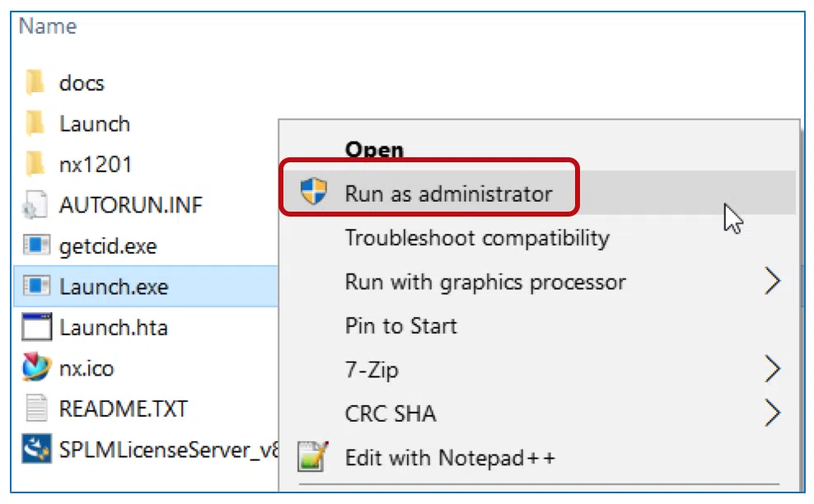The width and height of the screenshot is (814, 504).
Task: Expand the CRC SHA submenu arrow
Action: 773,413
